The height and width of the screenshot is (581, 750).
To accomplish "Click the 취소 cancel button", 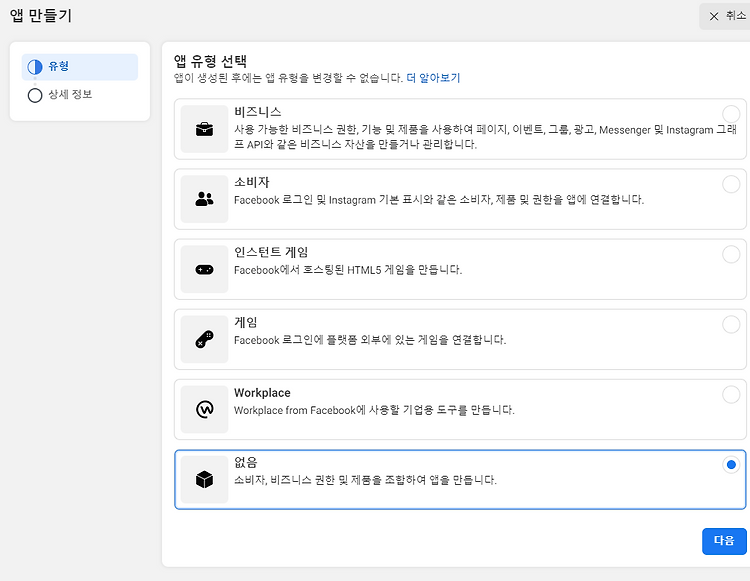I will [x=727, y=16].
